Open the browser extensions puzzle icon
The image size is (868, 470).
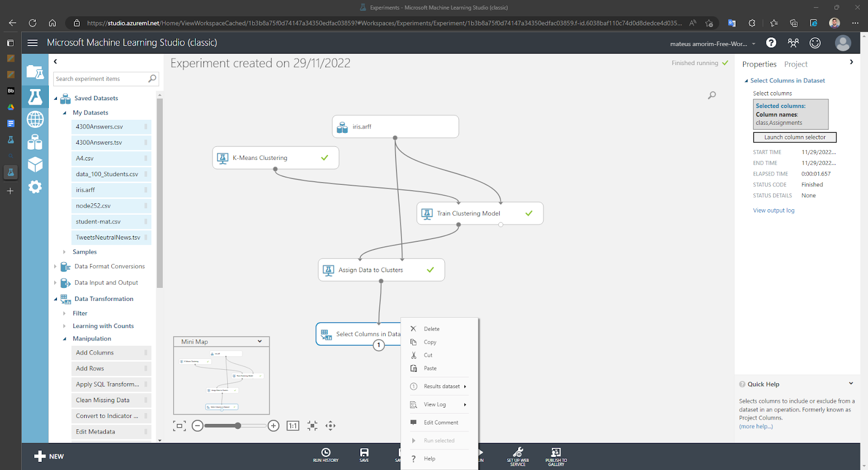pyautogui.click(x=752, y=23)
